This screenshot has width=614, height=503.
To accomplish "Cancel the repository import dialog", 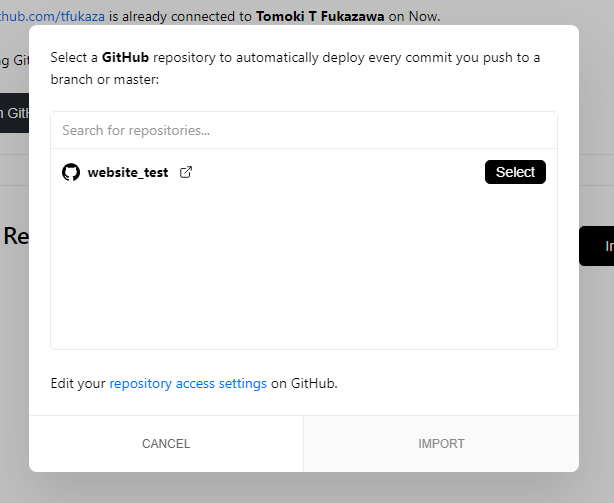I will (166, 443).
